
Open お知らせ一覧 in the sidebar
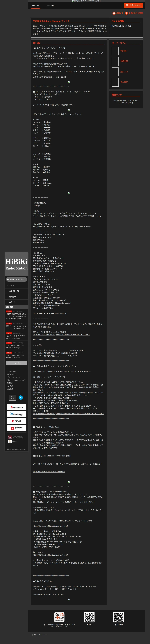[16, 291]
